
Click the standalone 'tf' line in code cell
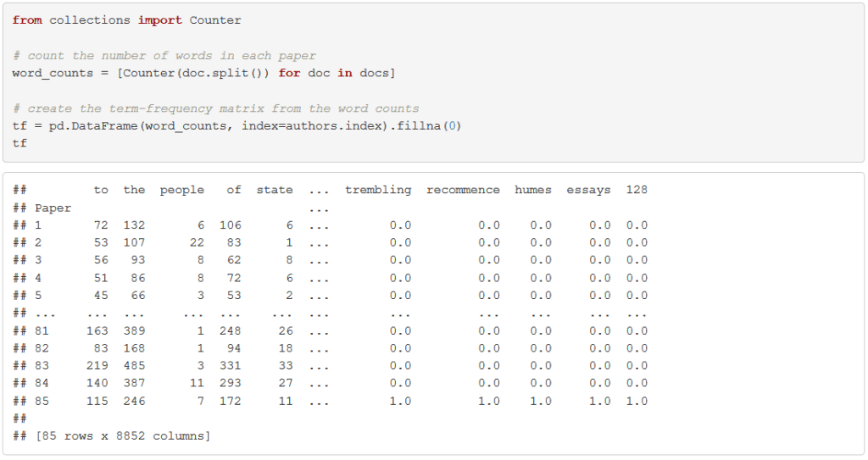coord(19,143)
